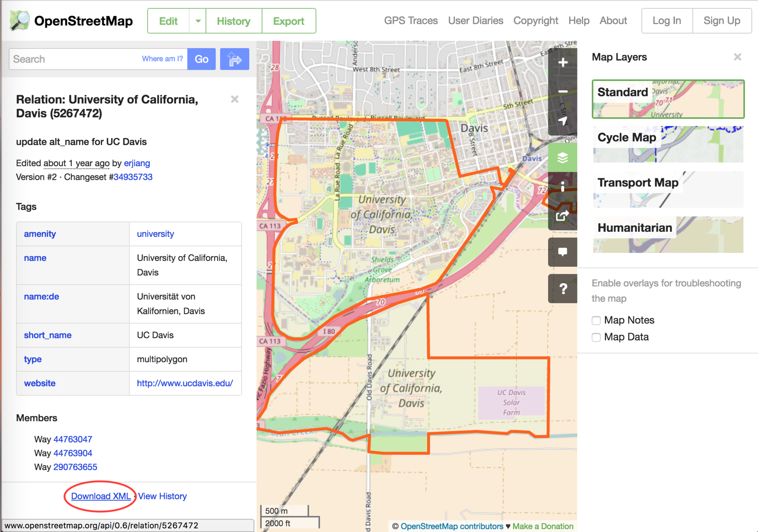Image resolution: width=758 pixels, height=532 pixels.
Task: Open the Export tab
Action: [x=289, y=21]
